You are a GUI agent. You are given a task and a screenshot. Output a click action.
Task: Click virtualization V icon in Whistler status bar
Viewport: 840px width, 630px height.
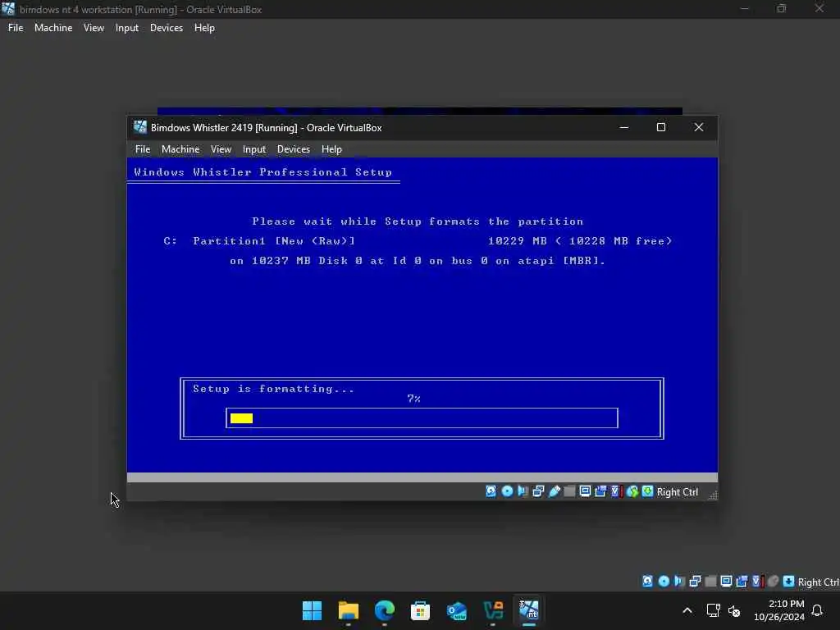(616, 491)
